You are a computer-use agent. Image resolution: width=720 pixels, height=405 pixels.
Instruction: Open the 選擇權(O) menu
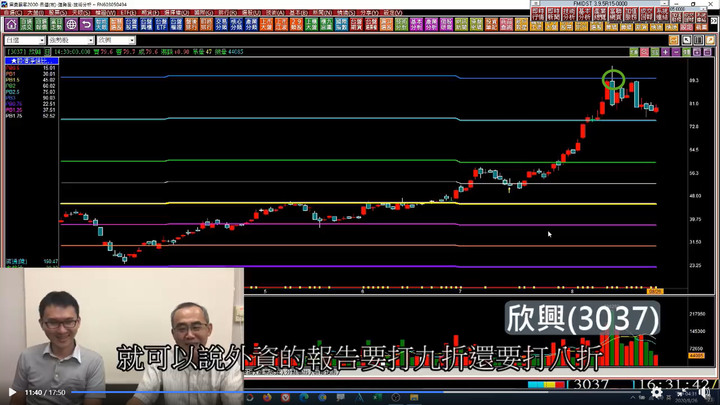pyautogui.click(x=176, y=13)
